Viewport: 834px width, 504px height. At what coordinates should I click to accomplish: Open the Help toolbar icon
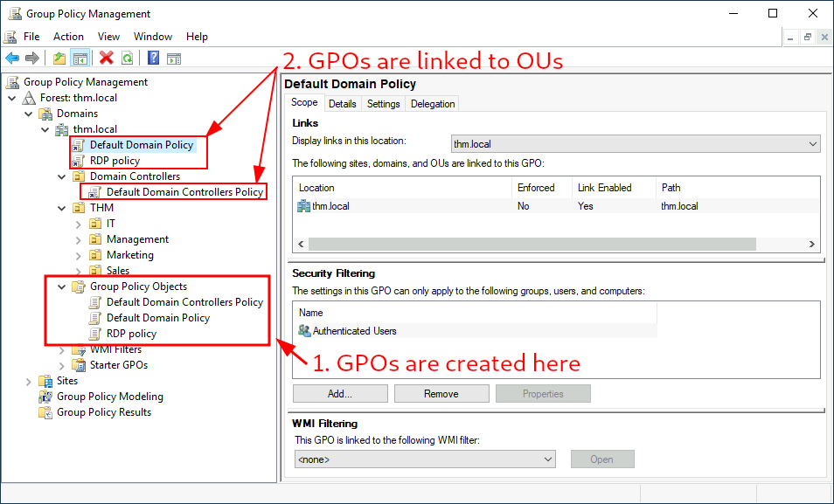151,59
